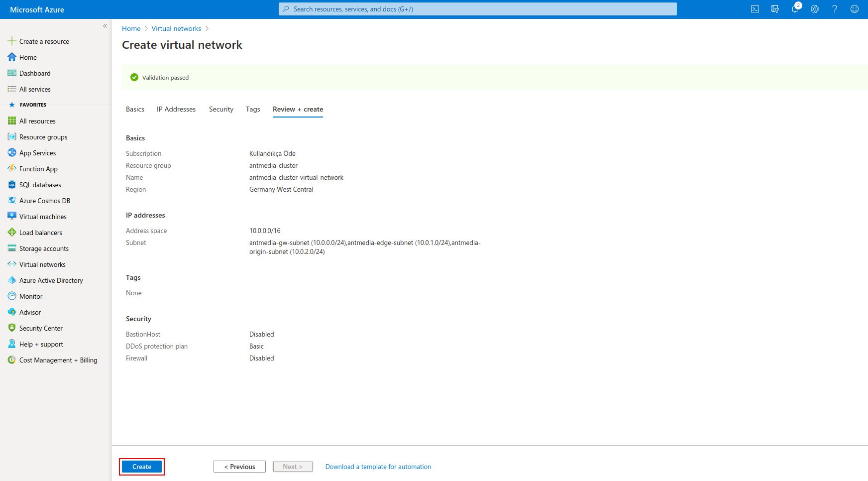Open Directory + subscription filter icon
The height and width of the screenshot is (481, 868).
(775, 9)
